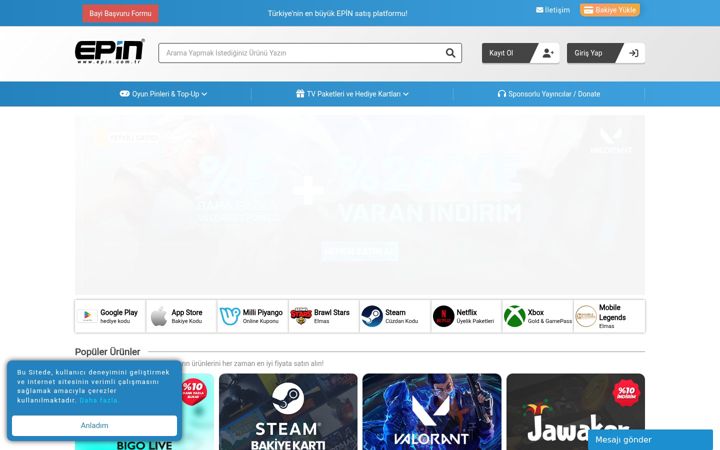The width and height of the screenshot is (720, 450).
Task: Click the Xbox logo icon
Action: click(x=515, y=316)
